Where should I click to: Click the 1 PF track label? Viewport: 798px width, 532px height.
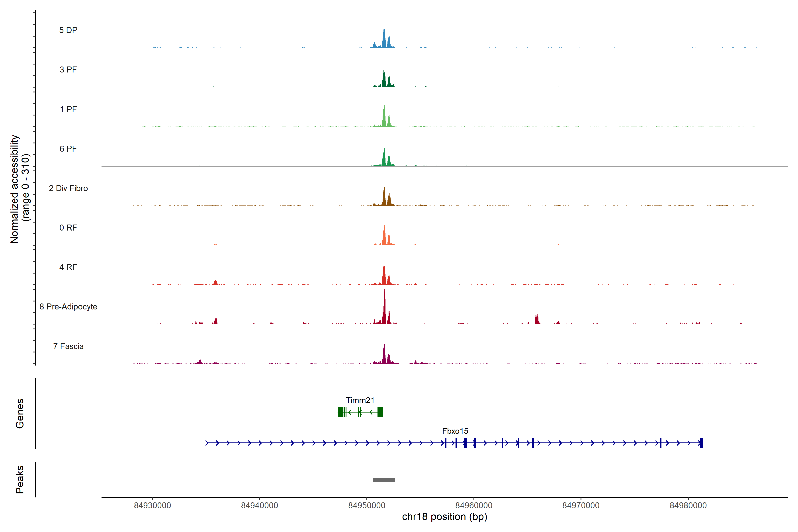[68, 109]
